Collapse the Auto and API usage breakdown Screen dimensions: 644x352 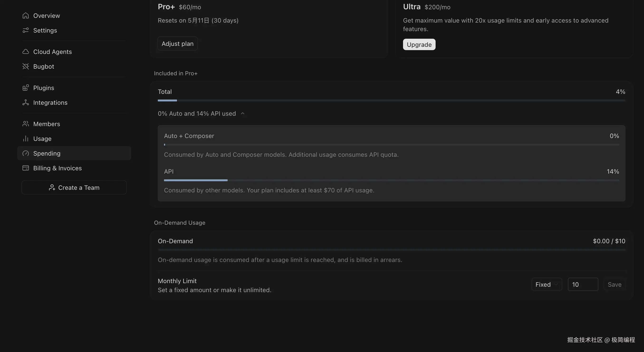[x=242, y=114]
